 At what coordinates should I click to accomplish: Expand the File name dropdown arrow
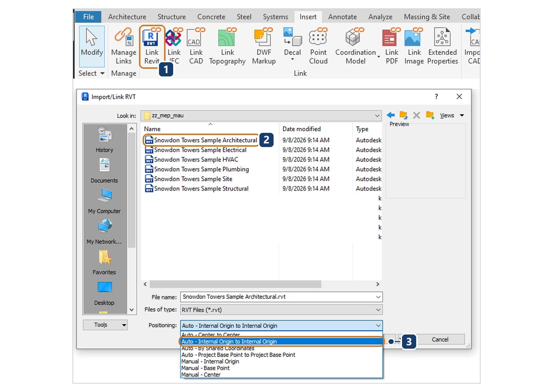[x=378, y=297]
